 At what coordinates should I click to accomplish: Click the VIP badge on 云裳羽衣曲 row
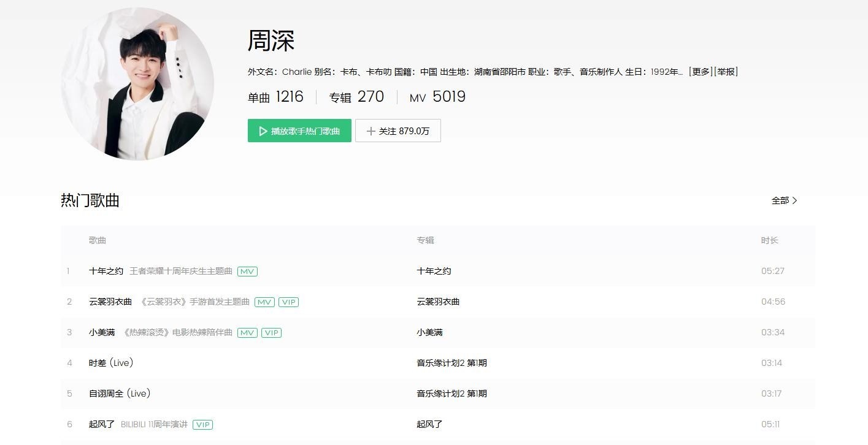click(288, 302)
